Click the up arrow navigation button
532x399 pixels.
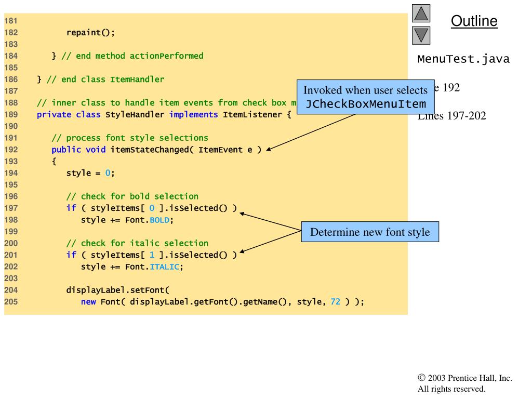pyautogui.click(x=421, y=13)
